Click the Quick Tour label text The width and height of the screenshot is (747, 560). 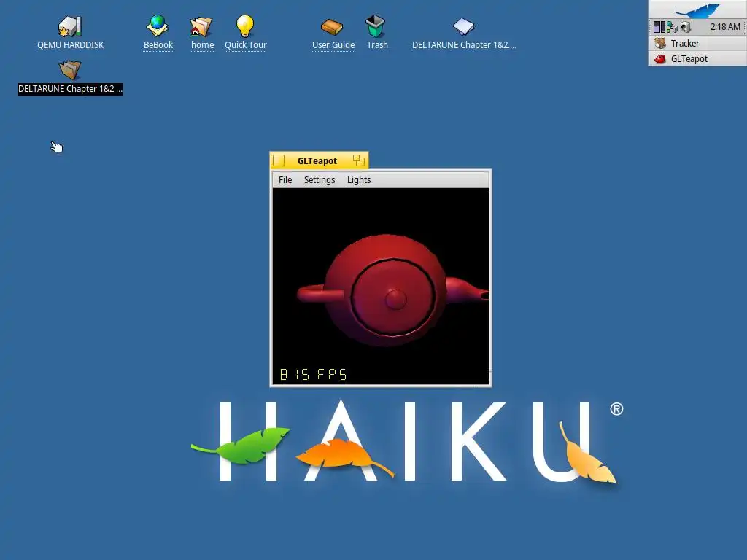(245, 45)
